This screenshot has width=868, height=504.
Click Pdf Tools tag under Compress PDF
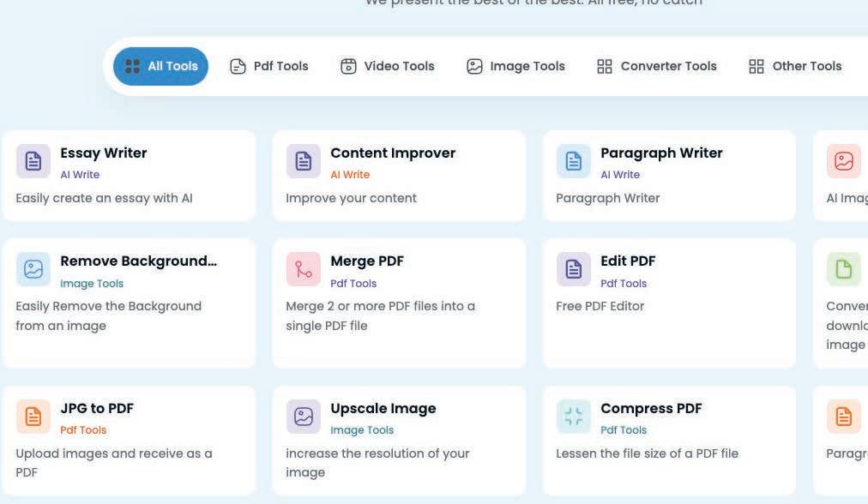624,430
